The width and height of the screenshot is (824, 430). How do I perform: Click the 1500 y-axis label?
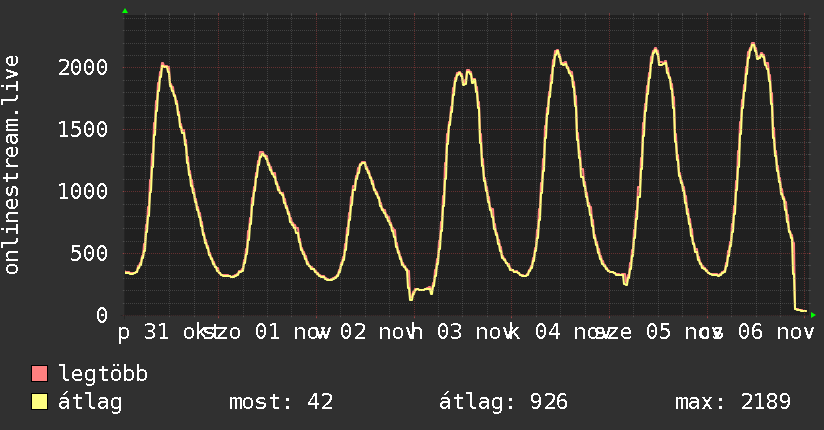coord(83,129)
